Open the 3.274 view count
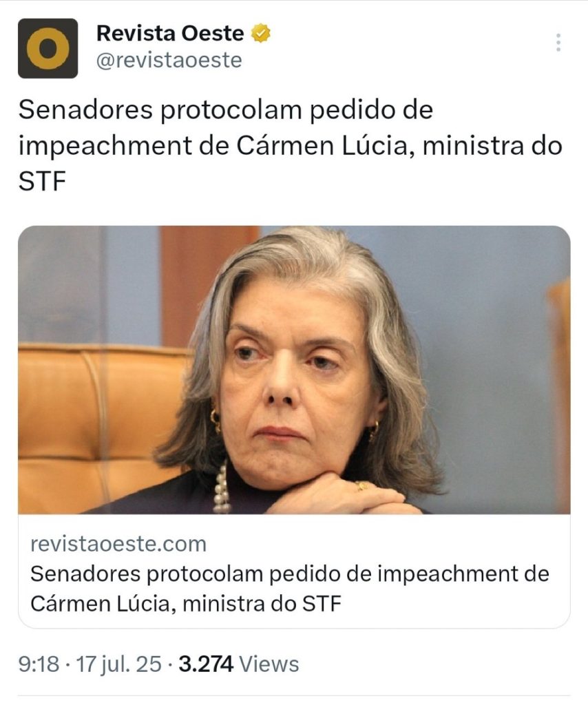 coord(206,664)
